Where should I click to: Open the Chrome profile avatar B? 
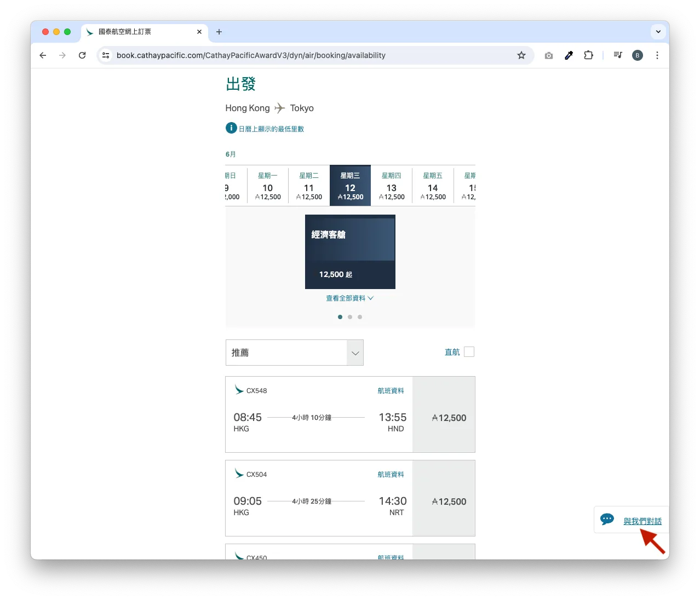pyautogui.click(x=638, y=55)
